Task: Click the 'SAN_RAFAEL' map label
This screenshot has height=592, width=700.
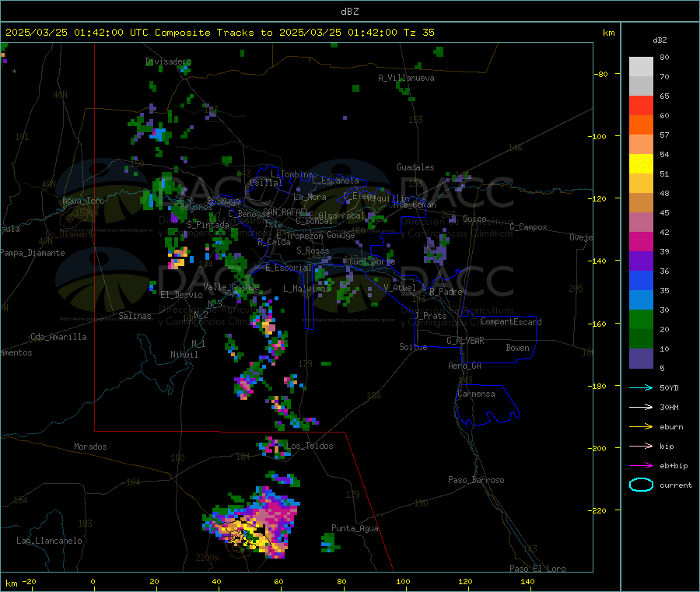Action: pyautogui.click(x=285, y=212)
